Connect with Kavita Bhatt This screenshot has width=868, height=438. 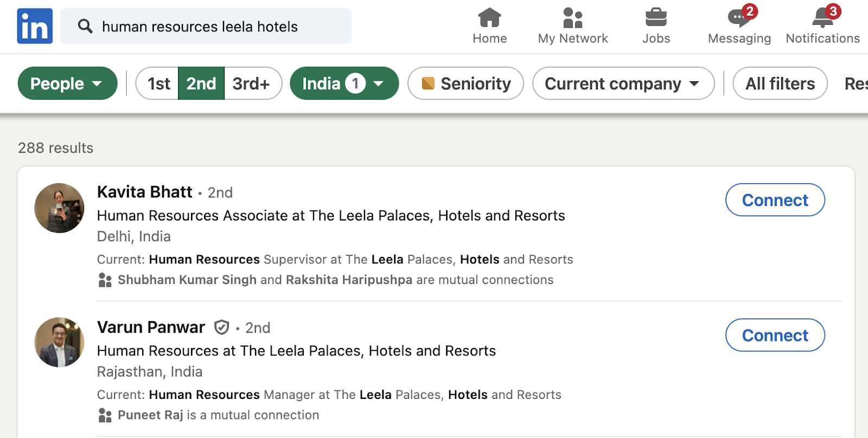click(775, 200)
